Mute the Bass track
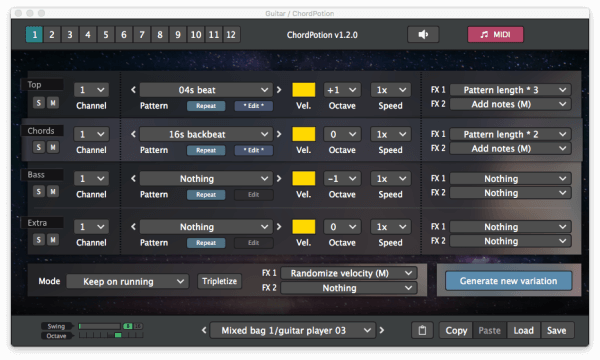Screen dimensions: 600x360 [x=53, y=191]
